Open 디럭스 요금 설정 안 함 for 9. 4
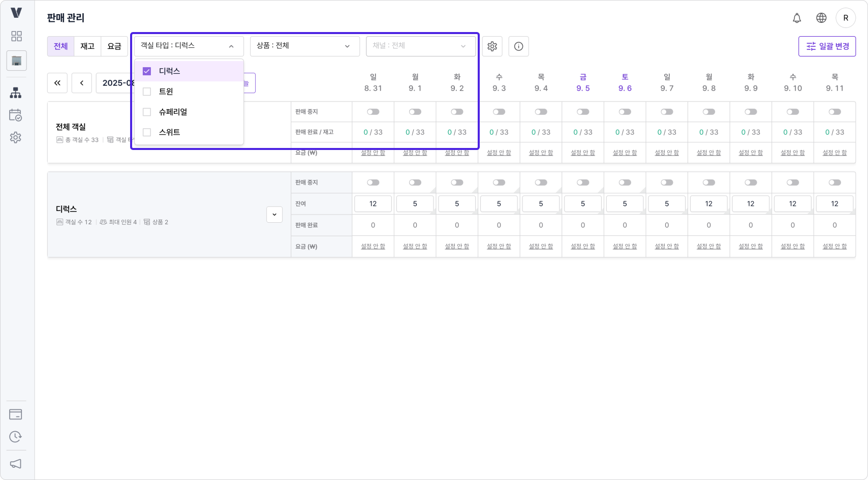The width and height of the screenshot is (868, 480). (x=541, y=247)
